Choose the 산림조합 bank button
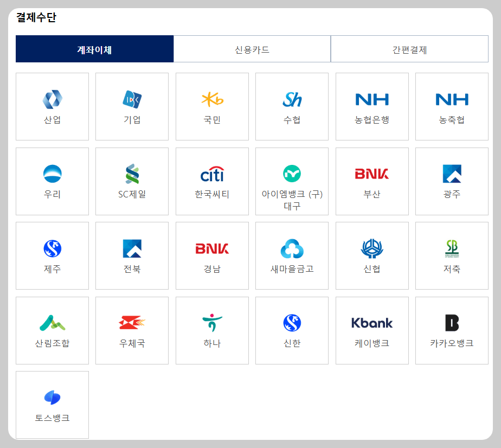The width and height of the screenshot is (501, 448). pos(52,330)
